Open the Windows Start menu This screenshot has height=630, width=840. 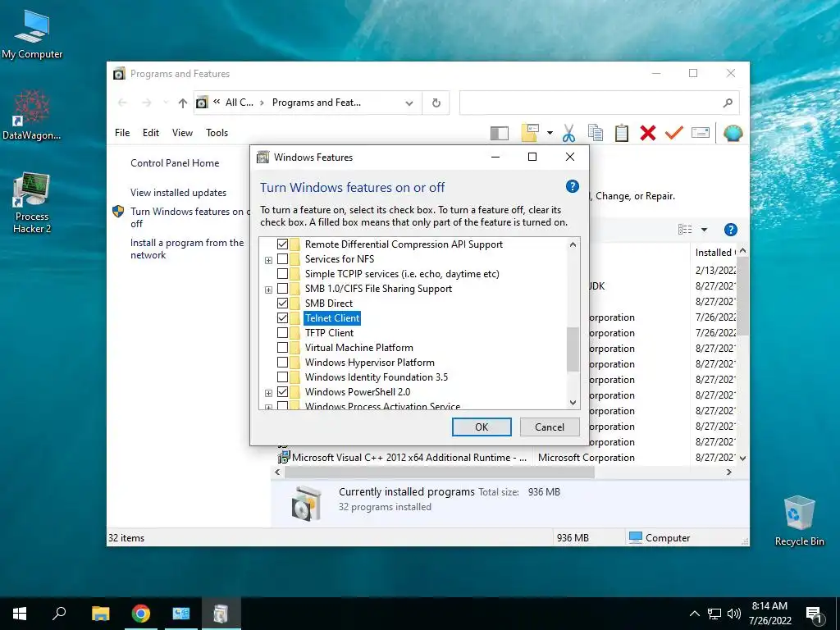(x=20, y=614)
